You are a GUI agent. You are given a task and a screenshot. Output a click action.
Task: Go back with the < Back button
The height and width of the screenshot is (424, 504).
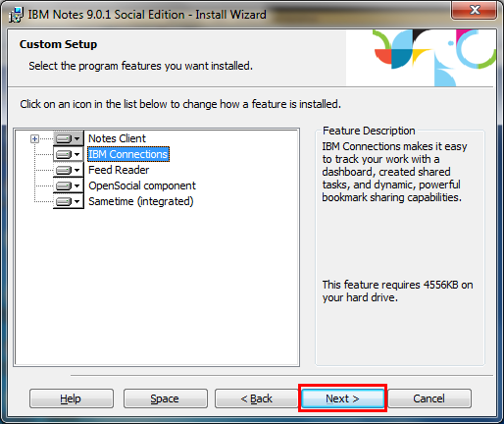click(x=257, y=398)
